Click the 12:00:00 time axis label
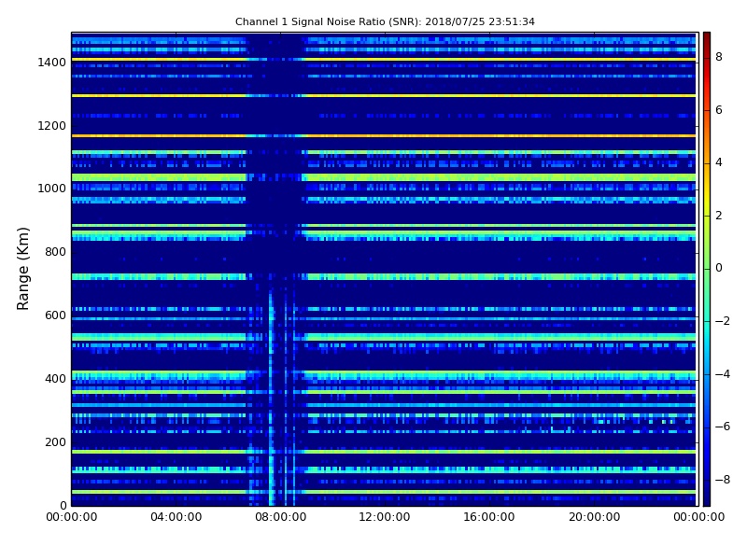 [385, 517]
